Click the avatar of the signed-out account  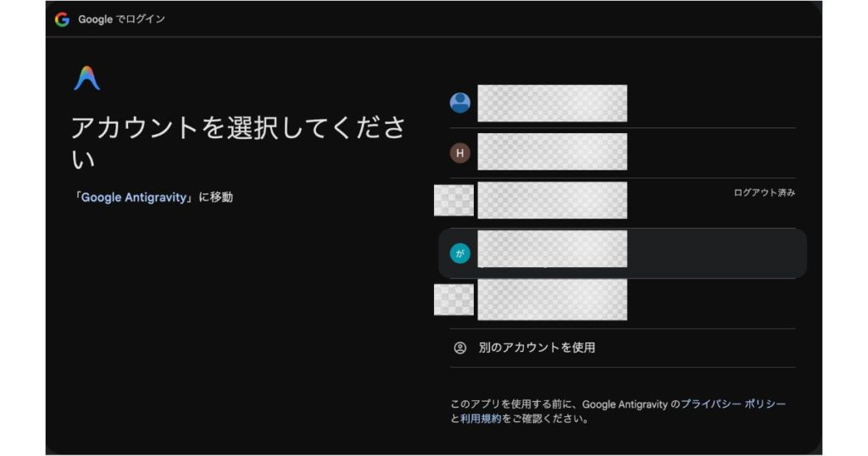click(453, 201)
